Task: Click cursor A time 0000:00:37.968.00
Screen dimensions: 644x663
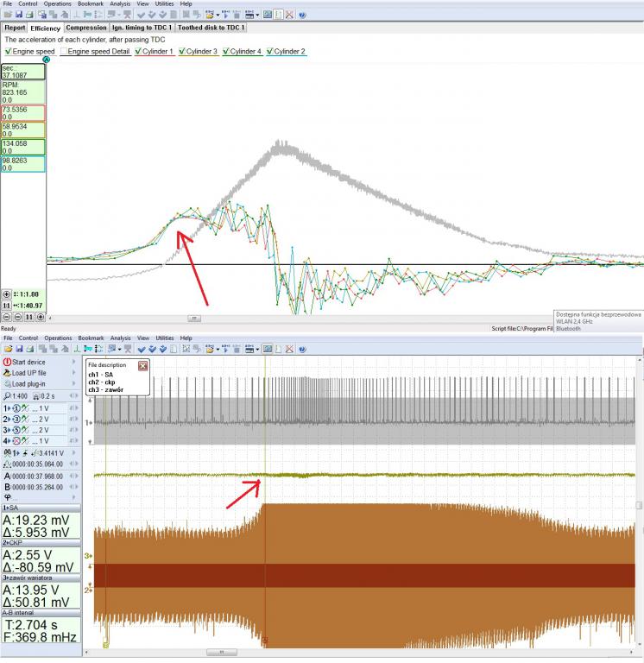Action: (37, 477)
